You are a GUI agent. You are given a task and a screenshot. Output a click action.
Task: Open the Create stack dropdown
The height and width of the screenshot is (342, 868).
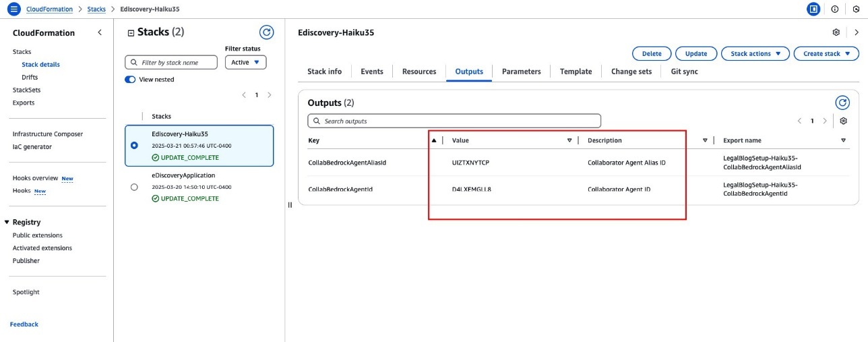[x=826, y=53]
